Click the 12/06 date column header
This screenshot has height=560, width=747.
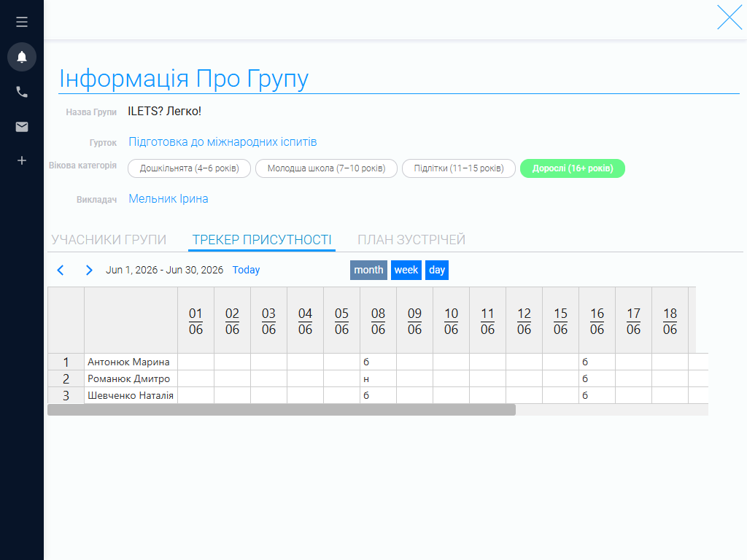click(524, 321)
